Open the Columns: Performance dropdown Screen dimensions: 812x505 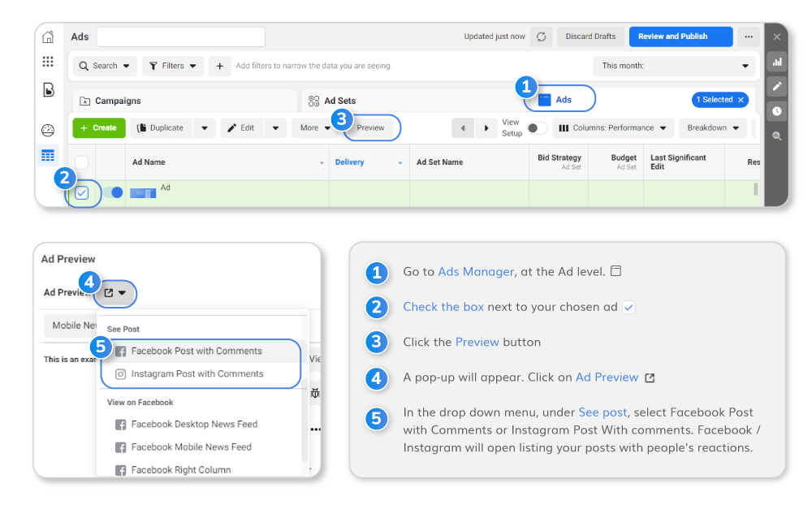pos(613,127)
